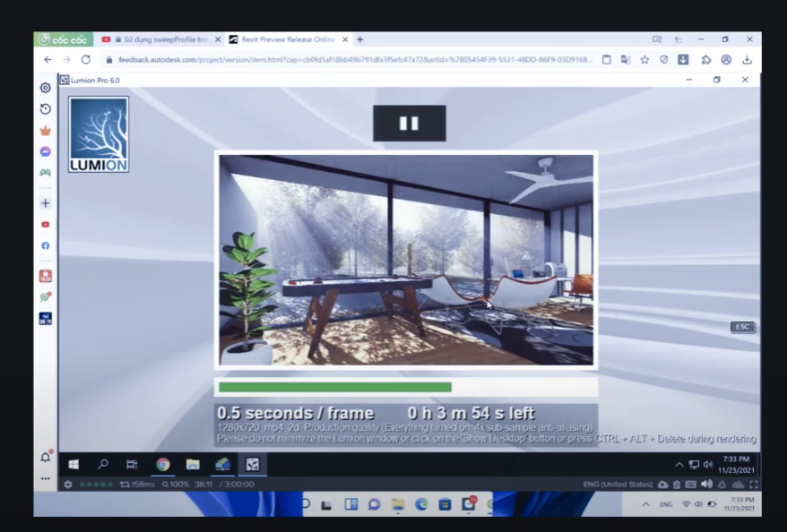
Task: Open the extensions puzzle icon
Action: (705, 60)
